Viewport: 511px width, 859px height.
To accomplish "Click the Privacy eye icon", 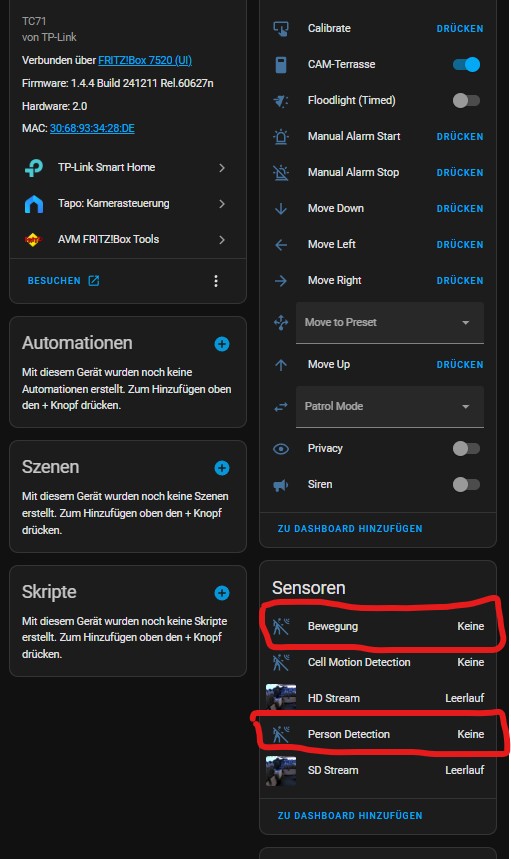I will tap(281, 449).
